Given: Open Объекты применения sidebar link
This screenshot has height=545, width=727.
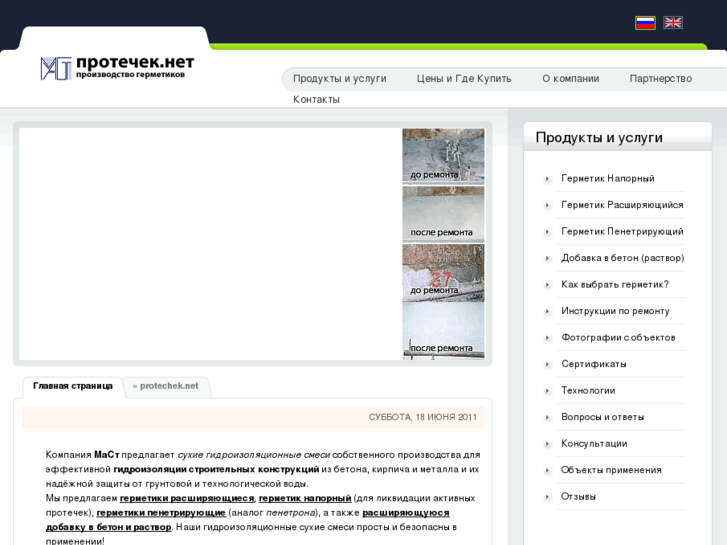Looking at the screenshot, I should [611, 470].
